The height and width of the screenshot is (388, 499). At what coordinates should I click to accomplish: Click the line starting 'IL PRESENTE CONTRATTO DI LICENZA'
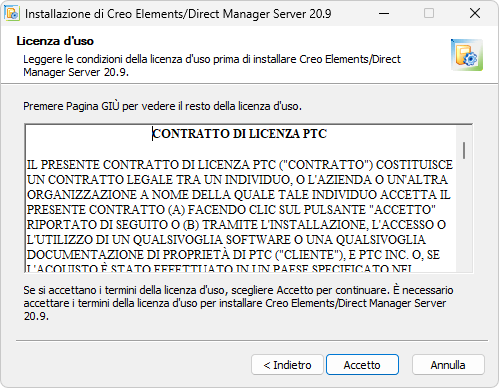click(240, 165)
